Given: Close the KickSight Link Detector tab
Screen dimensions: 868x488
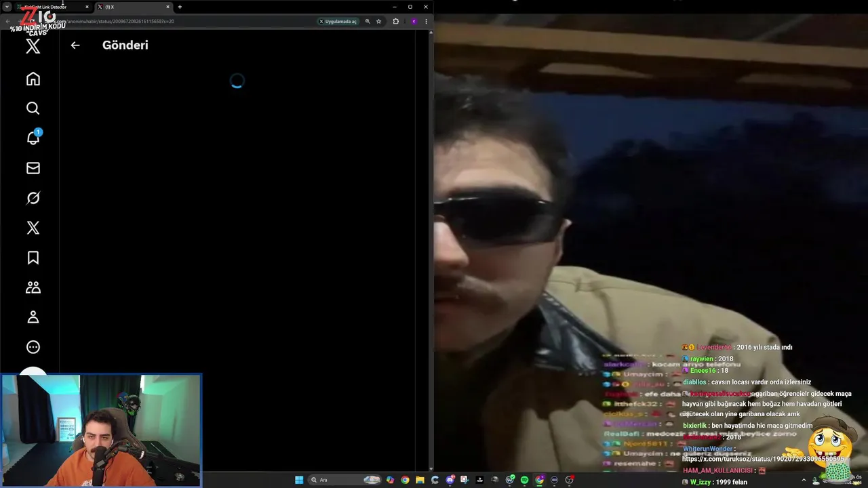Looking at the screenshot, I should click(87, 7).
